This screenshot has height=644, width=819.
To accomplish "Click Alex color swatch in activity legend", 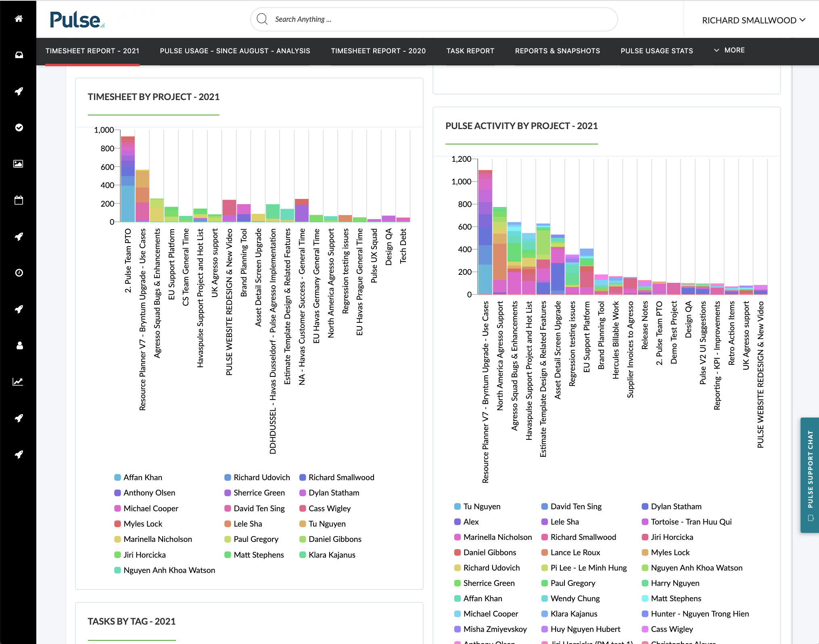I will [458, 522].
